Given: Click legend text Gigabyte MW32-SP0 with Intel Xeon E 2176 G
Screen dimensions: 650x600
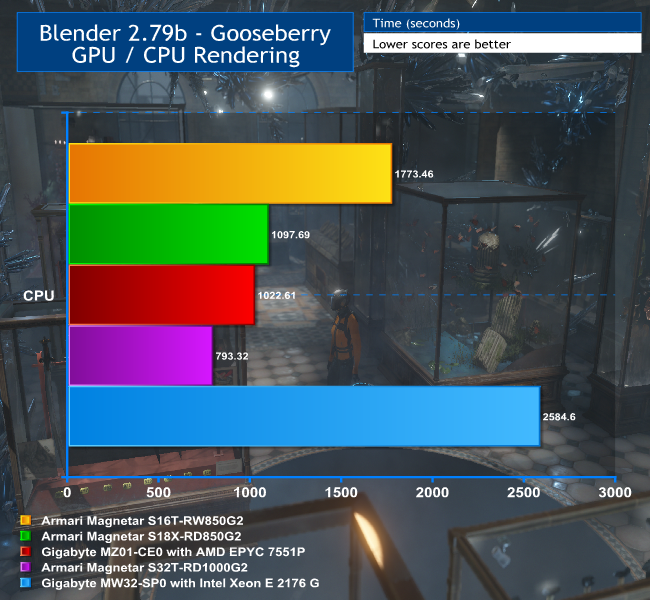Looking at the screenshot, I should coord(180,583).
